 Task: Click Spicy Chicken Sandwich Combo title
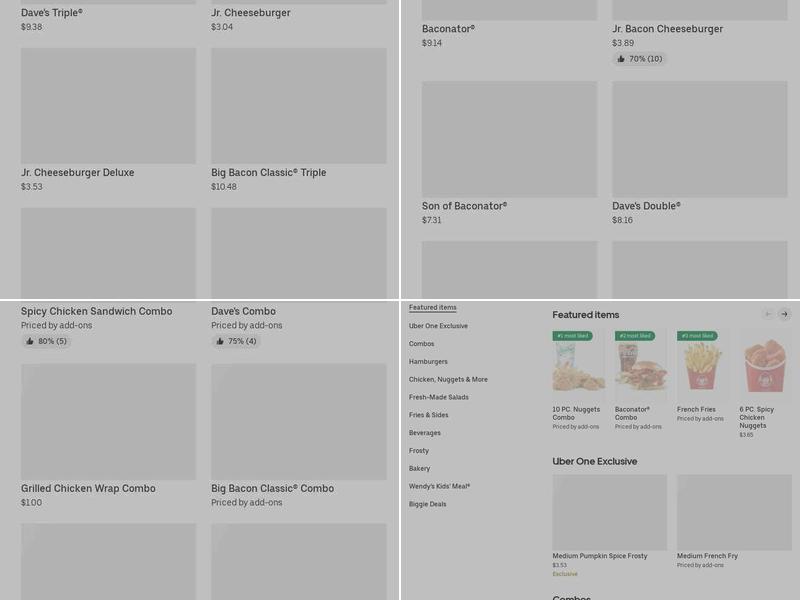point(96,311)
